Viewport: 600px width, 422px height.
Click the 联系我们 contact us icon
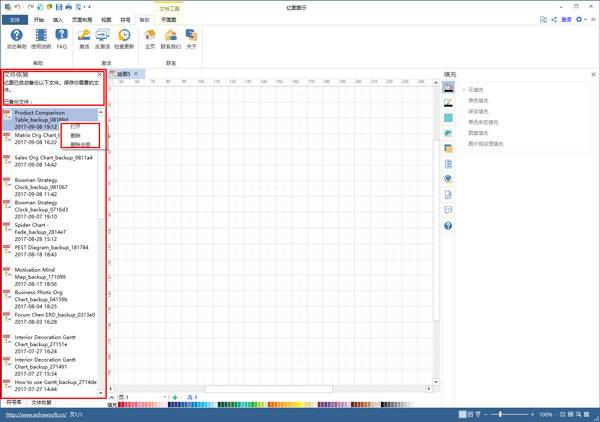(171, 39)
